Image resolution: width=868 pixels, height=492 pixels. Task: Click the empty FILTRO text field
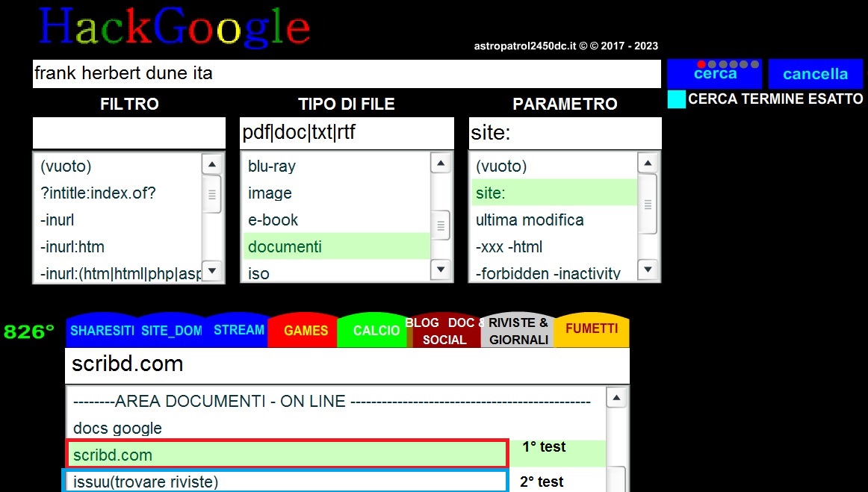(x=129, y=133)
